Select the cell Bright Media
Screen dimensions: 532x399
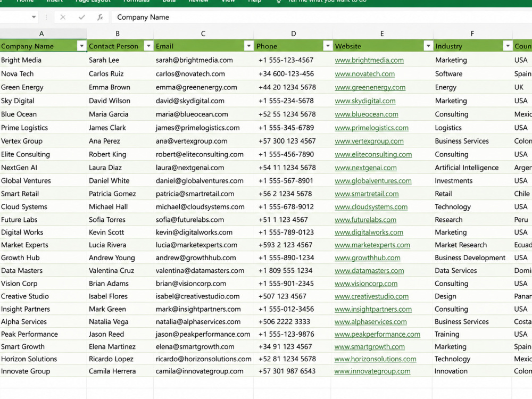click(44, 60)
